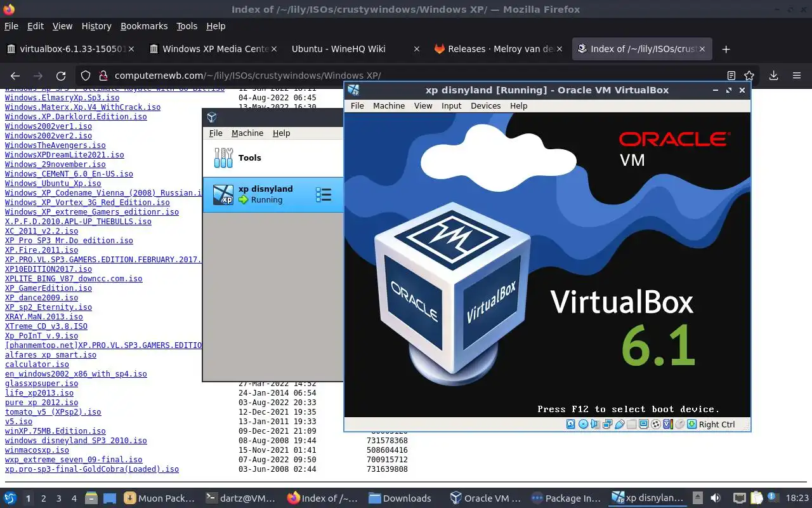Switch to the Package In... taskbar window
The height and width of the screenshot is (508, 812).
pos(566,498)
